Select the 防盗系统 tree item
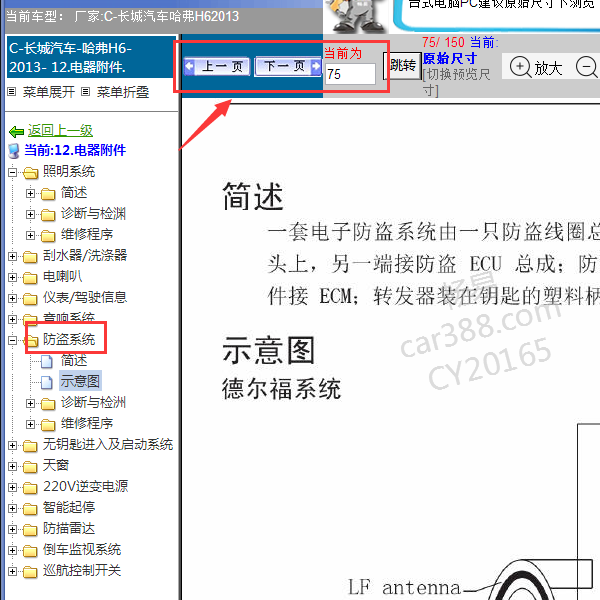Viewport: 600px width, 600px height. tap(69, 339)
